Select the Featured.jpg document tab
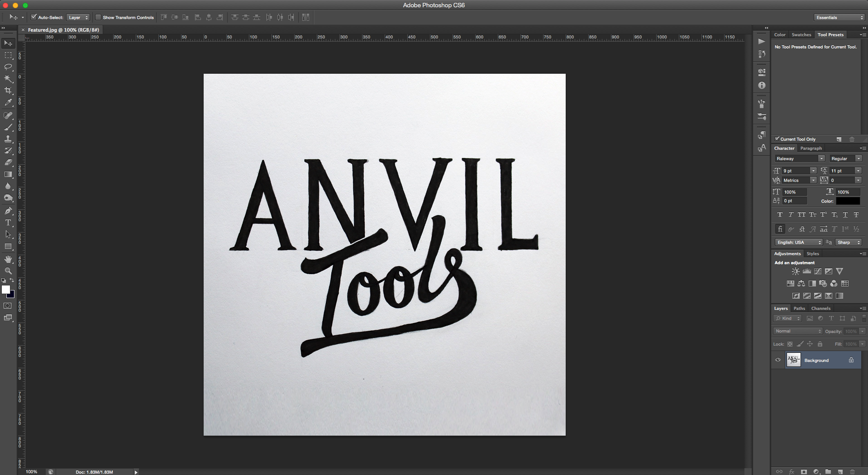Screen dimensions: 868x475 63,30
